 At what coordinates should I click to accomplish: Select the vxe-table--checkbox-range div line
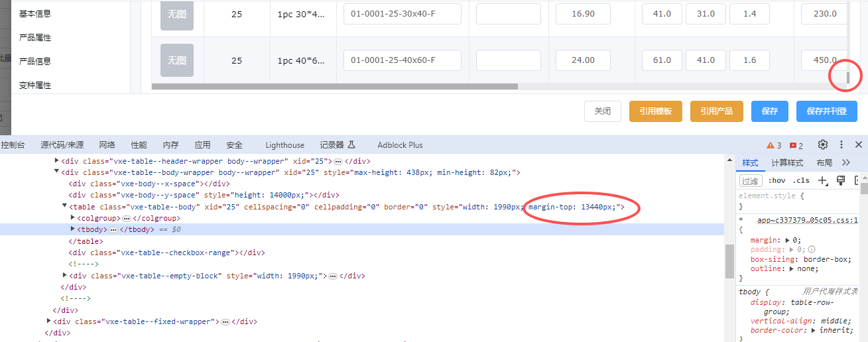click(x=167, y=253)
